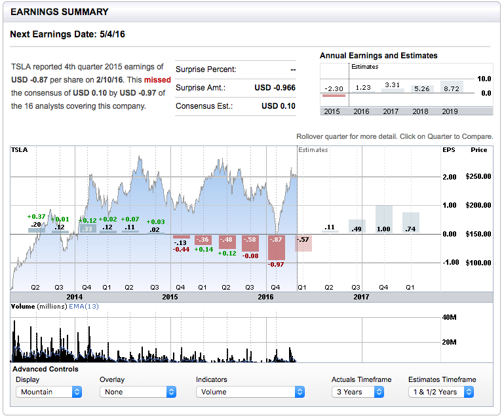Click the +0.37 surprise value
Image resolution: width=504 pixels, height=420 pixels.
tap(36, 217)
